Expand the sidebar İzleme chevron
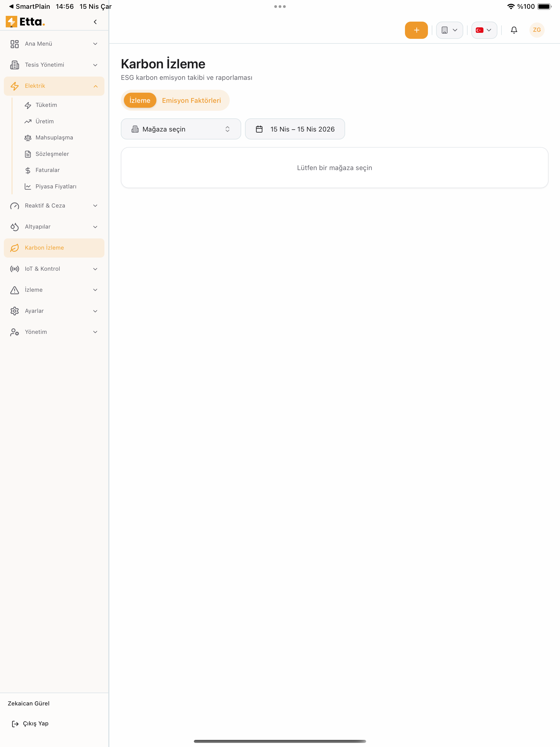The height and width of the screenshot is (747, 560). coord(95,290)
